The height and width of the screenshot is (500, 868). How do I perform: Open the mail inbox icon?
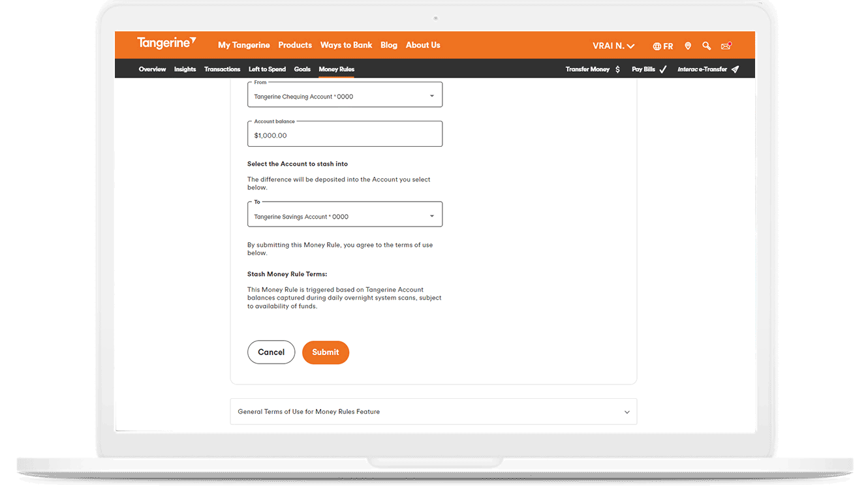[726, 46]
